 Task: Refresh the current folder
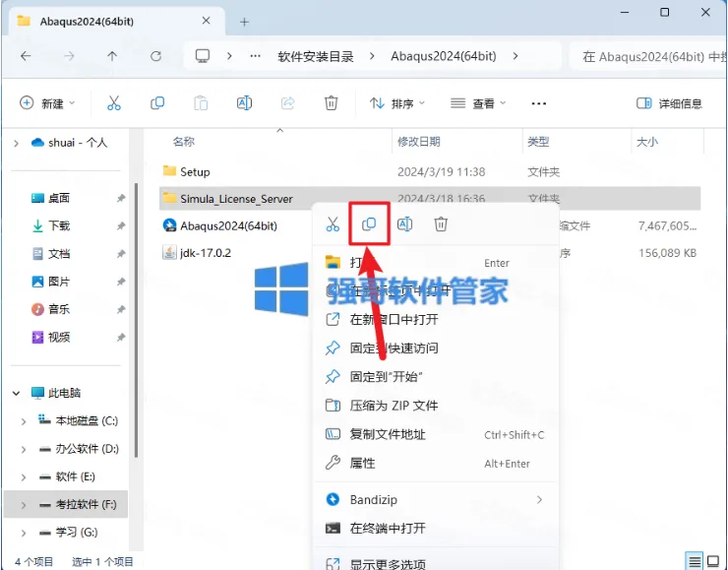(x=156, y=56)
